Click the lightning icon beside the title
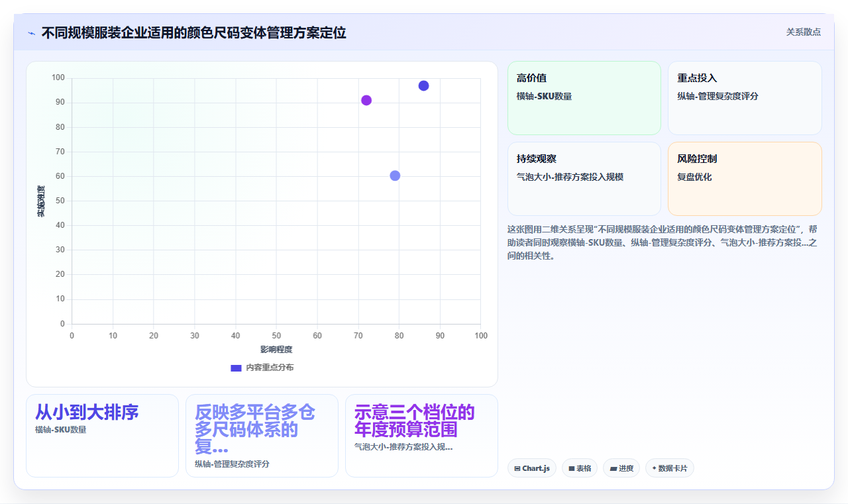The width and height of the screenshot is (848, 504). tap(31, 33)
